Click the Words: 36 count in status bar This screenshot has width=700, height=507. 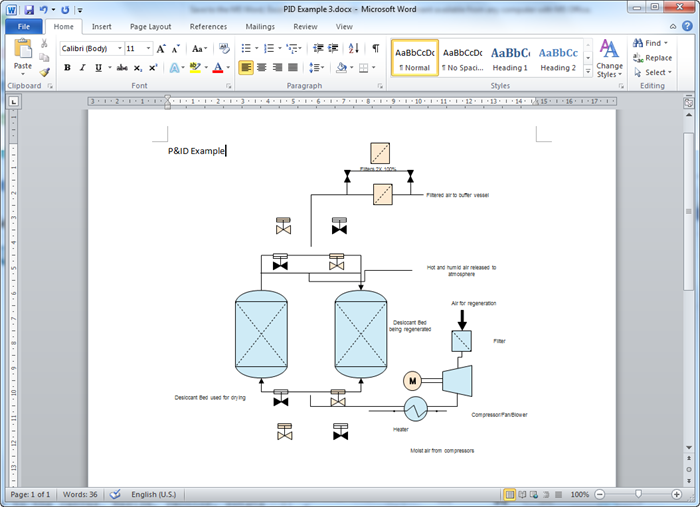(x=81, y=495)
